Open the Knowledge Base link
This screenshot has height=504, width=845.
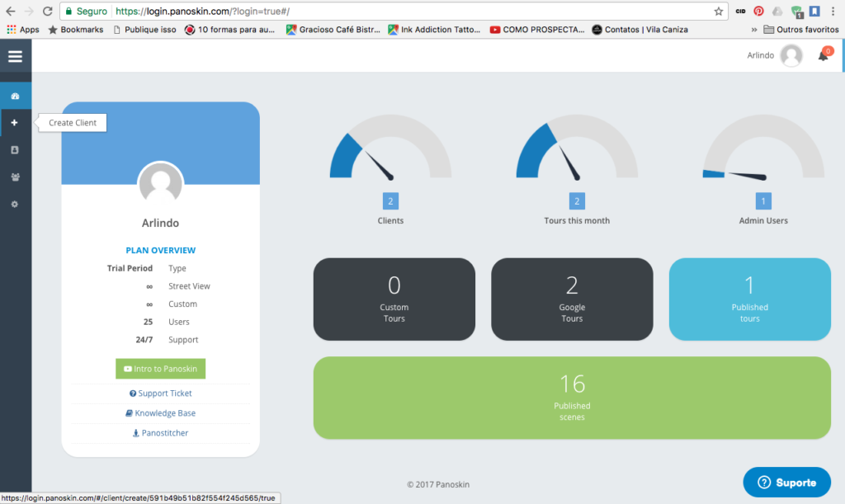[x=160, y=413]
